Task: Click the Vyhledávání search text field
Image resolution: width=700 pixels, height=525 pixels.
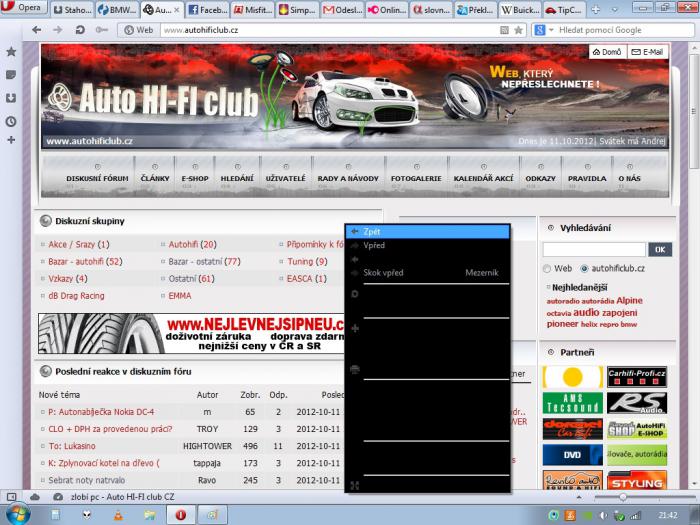Action: click(593, 249)
